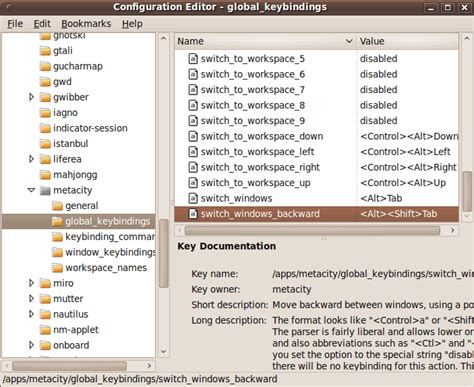Click the switch_to_workspace_5 key icon
Screen dimensions: 474x387
click(x=193, y=59)
